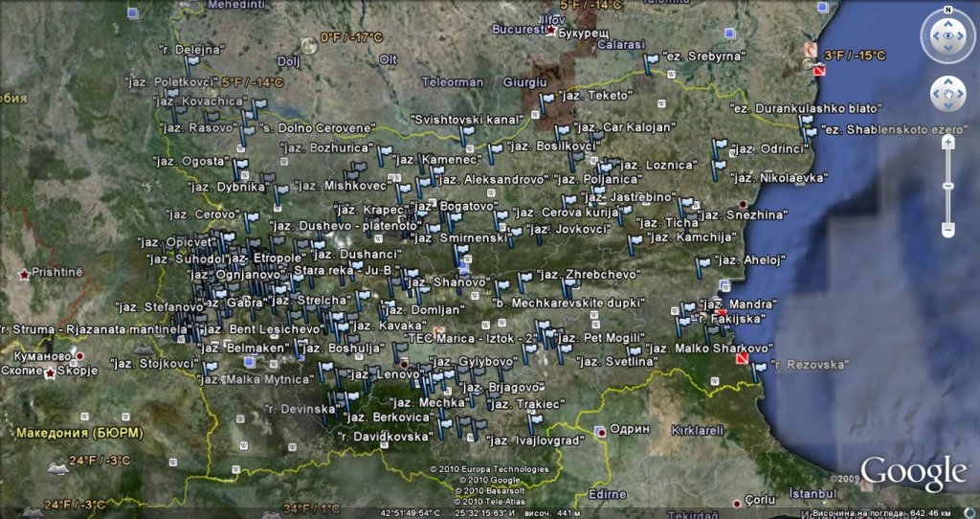Select the flag above "jaz. Ivajlovgrad"
980x519 pixels.
coord(534,422)
